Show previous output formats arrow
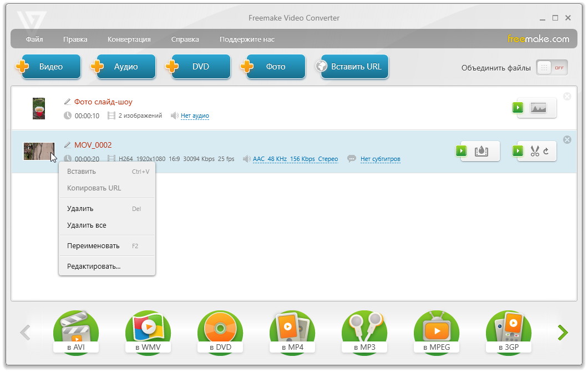This screenshot has width=588, height=372. click(x=25, y=333)
